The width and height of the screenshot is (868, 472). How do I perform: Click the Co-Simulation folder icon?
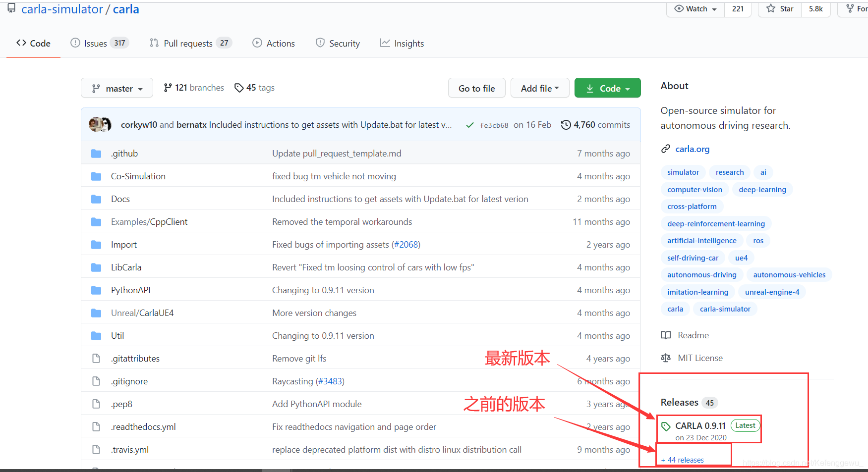tap(96, 176)
